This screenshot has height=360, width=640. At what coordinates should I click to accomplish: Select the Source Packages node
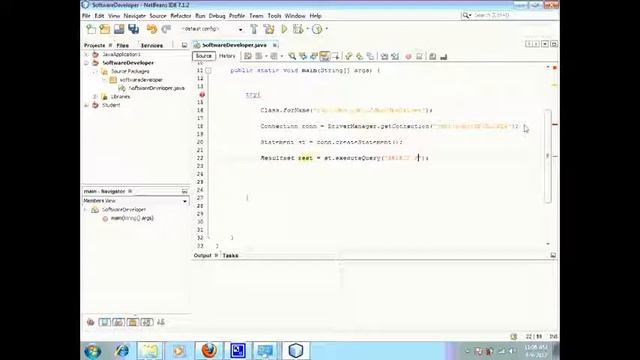tap(130, 71)
